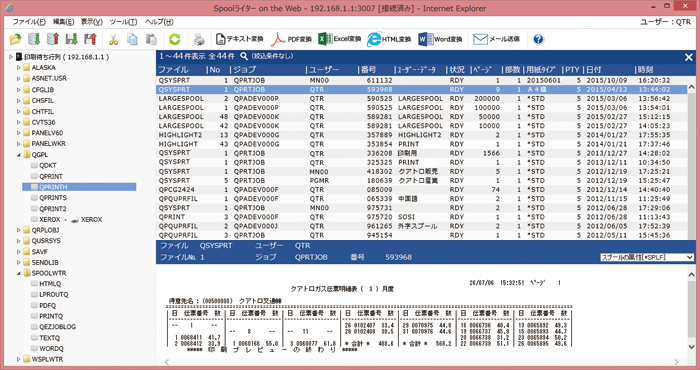Open the 表示(V) menu
The height and width of the screenshot is (370, 700).
(x=92, y=22)
